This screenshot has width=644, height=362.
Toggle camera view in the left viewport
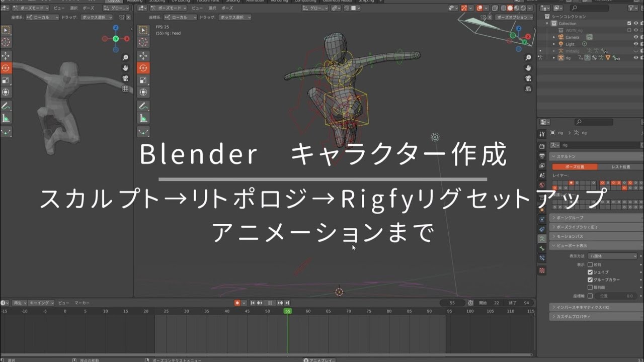(125, 78)
